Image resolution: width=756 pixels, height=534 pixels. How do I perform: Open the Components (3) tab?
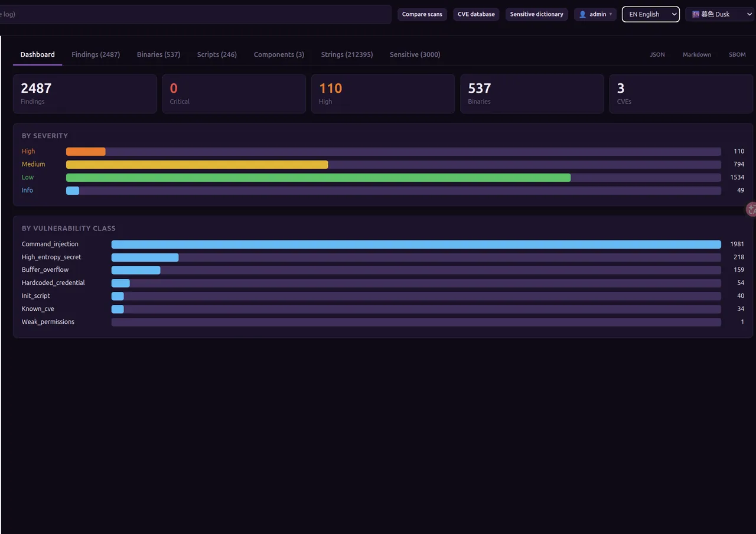click(279, 54)
